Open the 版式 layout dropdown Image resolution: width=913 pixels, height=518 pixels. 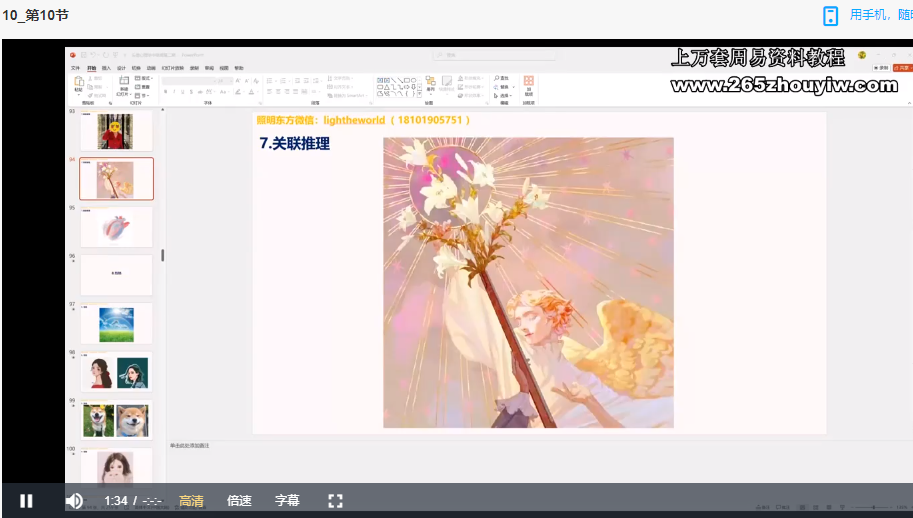click(x=144, y=78)
